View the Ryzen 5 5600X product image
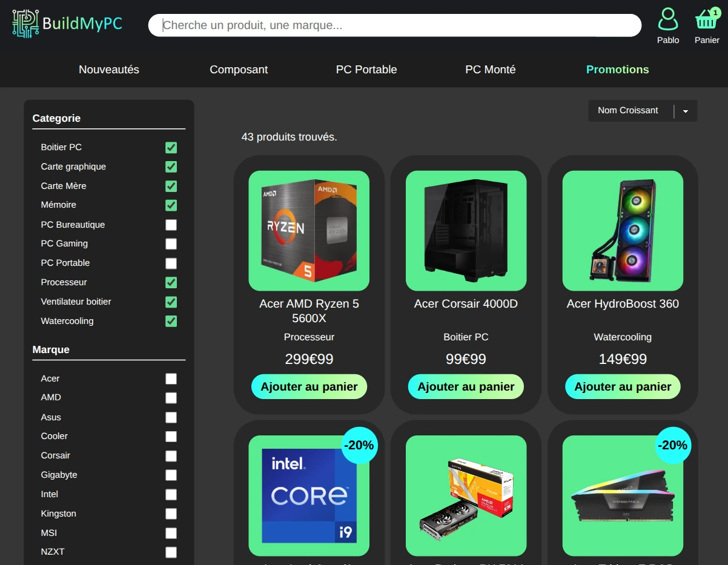The width and height of the screenshot is (728, 565). [x=309, y=231]
